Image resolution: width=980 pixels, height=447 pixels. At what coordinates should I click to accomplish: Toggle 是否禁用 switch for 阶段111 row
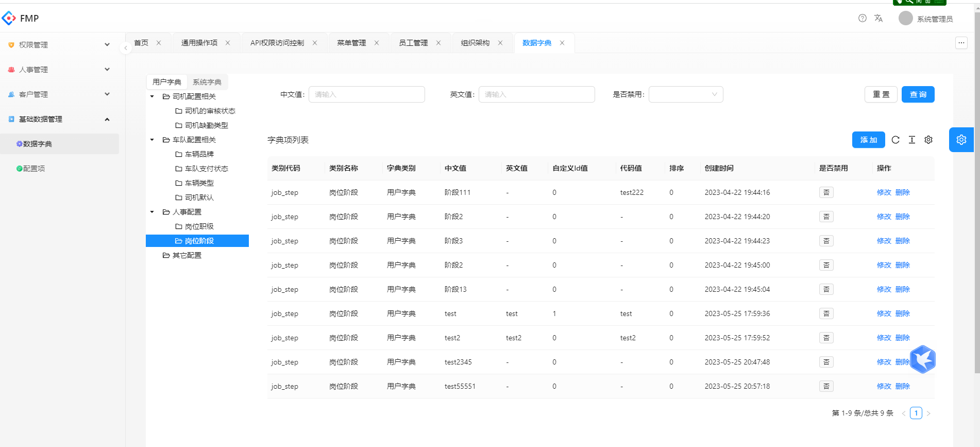pyautogui.click(x=826, y=192)
